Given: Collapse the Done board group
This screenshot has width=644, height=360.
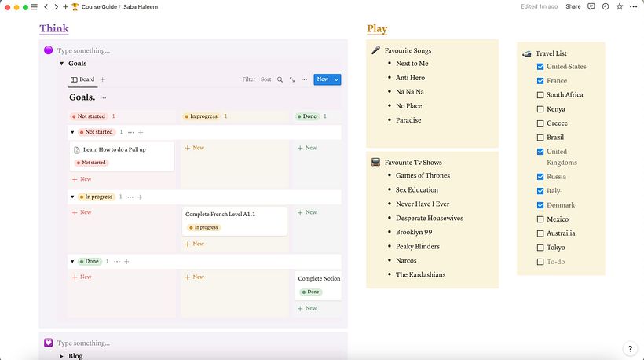Looking at the screenshot, I should pyautogui.click(x=72, y=262).
